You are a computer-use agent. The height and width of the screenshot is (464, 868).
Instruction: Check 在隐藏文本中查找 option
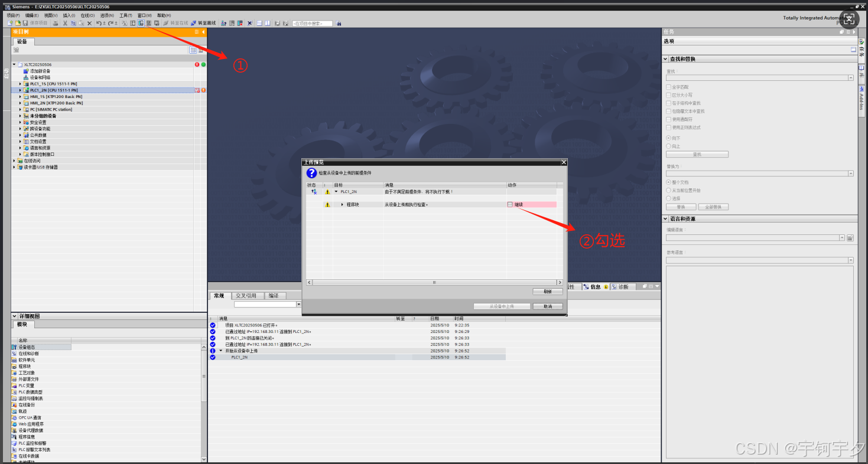point(668,111)
